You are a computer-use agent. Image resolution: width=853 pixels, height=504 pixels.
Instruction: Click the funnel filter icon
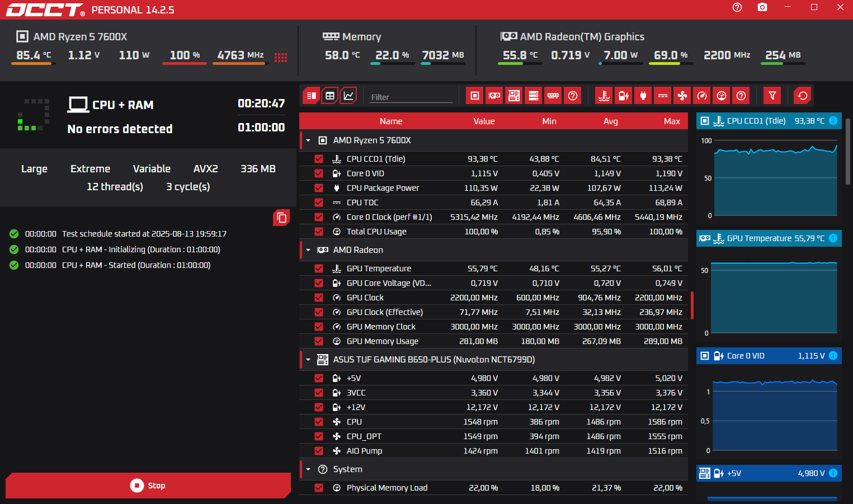(772, 96)
